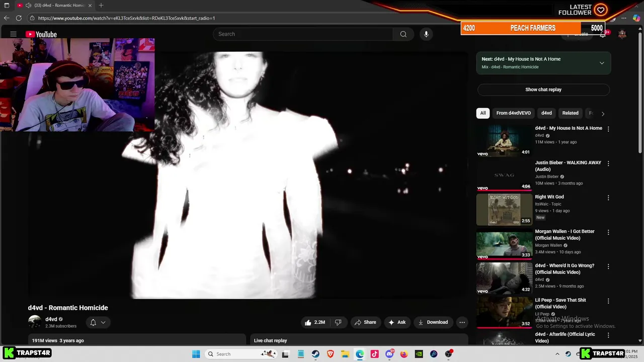The width and height of the screenshot is (644, 362).
Task: Open options for Right Wit God
Action: click(x=608, y=198)
